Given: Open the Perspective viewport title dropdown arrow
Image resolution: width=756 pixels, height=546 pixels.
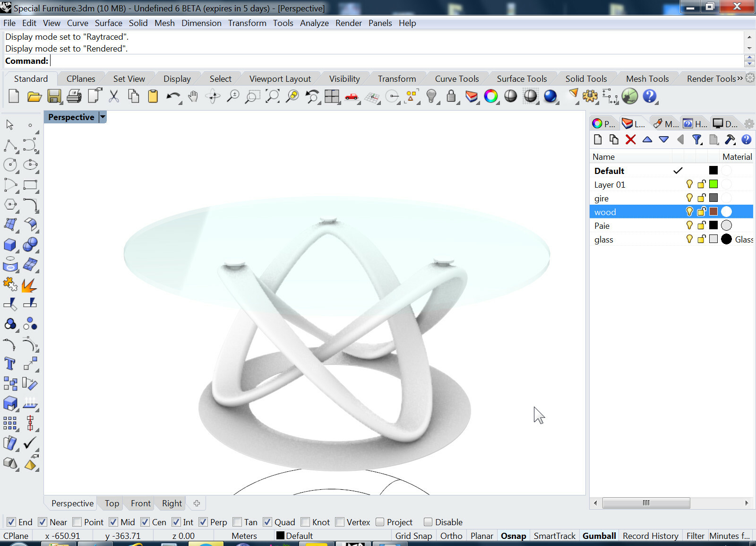Looking at the screenshot, I should coord(103,117).
